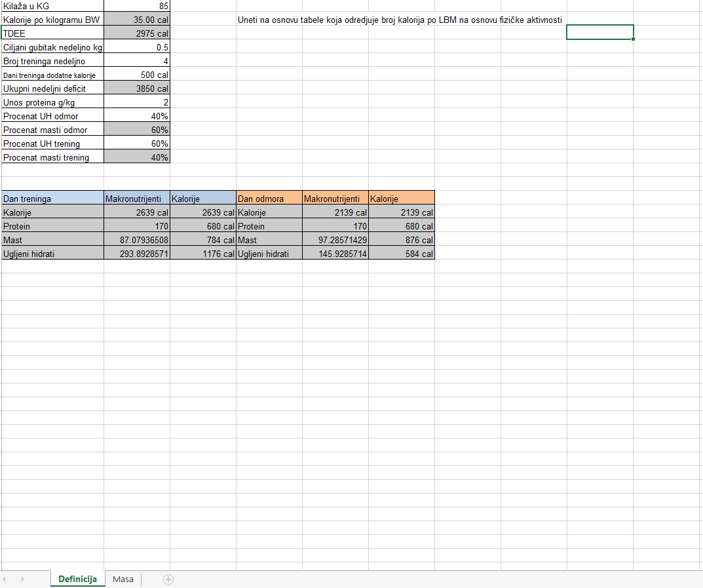Viewport: 703px width, 588px height.
Task: Select the 784 cal fat calories cell
Action: 203,240
